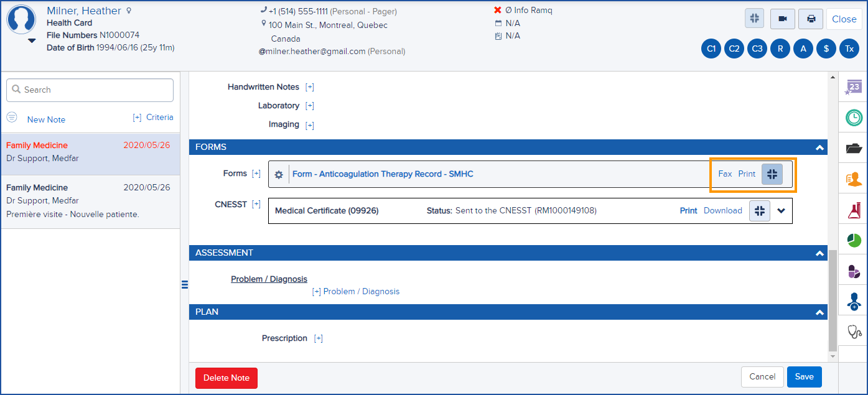Open the video consultation camera icon

782,19
